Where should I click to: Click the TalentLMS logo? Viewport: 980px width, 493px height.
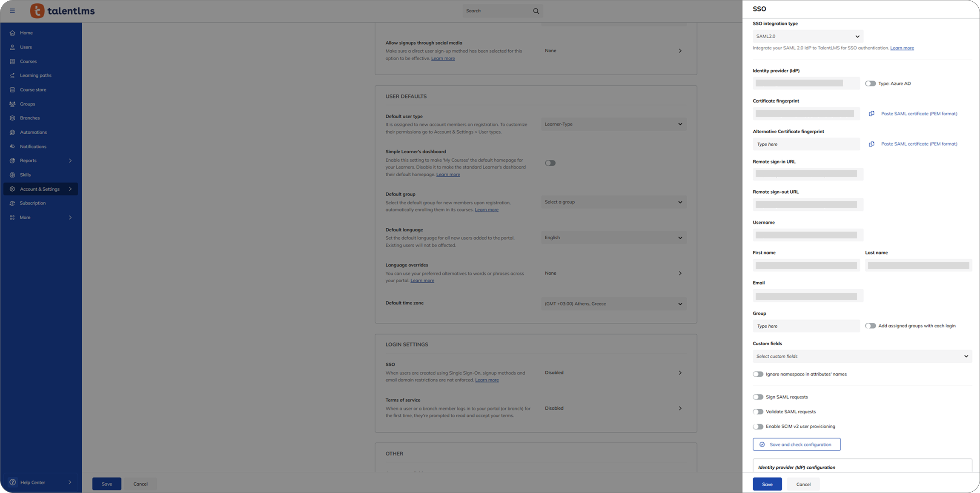click(63, 11)
